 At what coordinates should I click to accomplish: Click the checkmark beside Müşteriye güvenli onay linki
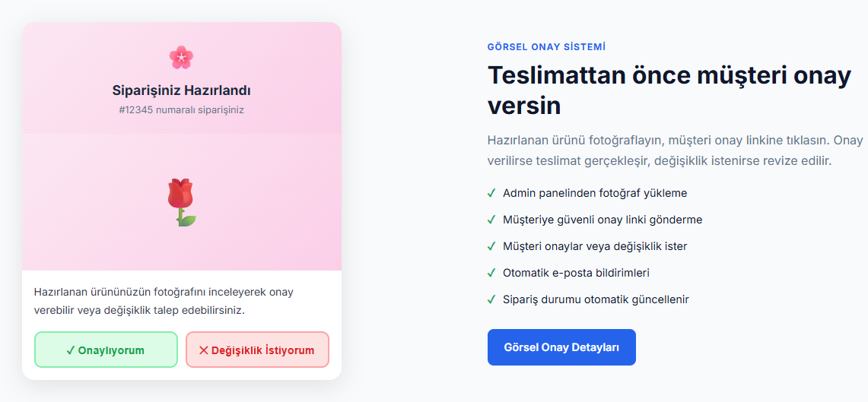[491, 220]
